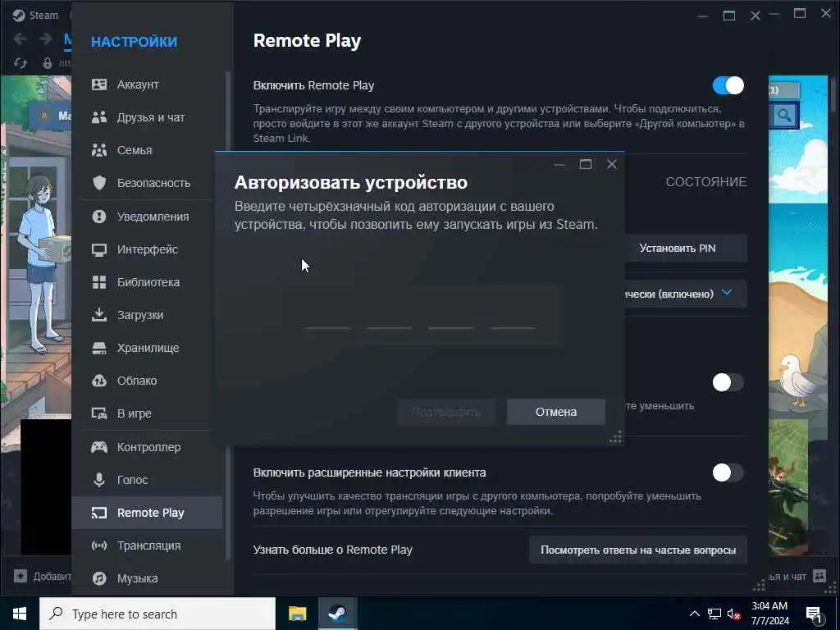Screen dimensions: 840x630
Task: Click the Steam logo in title bar
Action: click(x=19, y=15)
